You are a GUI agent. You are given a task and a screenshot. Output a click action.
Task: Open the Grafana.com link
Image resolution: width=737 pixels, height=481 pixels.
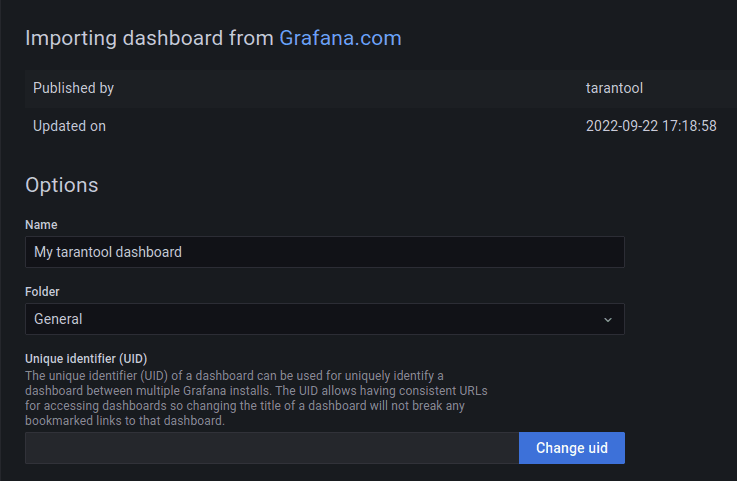tap(340, 38)
